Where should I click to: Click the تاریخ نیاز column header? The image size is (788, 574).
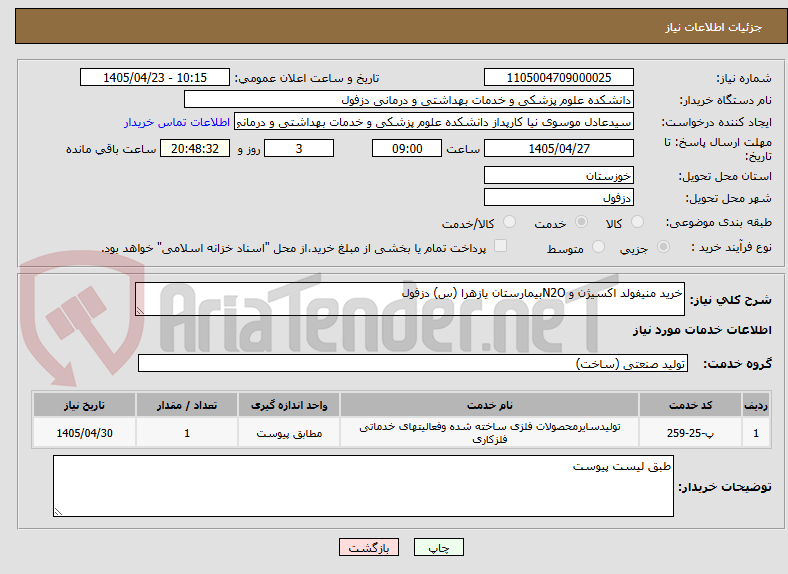pos(84,405)
